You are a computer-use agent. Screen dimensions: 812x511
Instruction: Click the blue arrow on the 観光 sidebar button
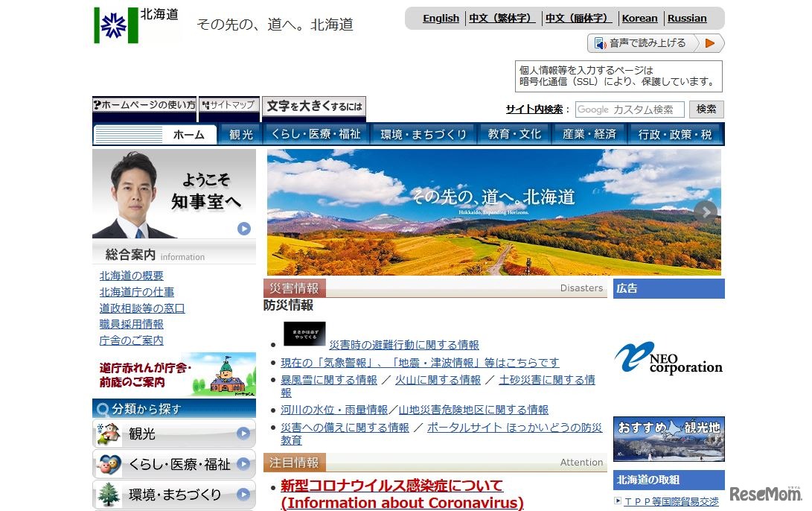pyautogui.click(x=242, y=433)
